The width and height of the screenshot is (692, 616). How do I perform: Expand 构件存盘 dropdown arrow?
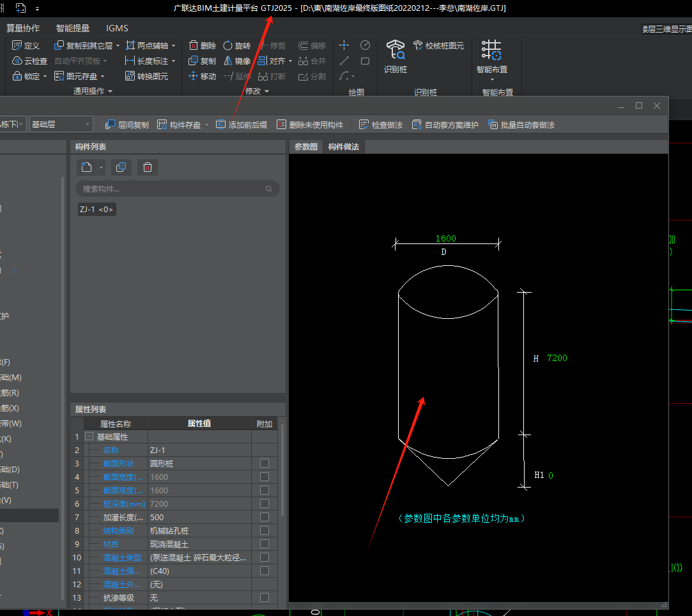pos(206,125)
